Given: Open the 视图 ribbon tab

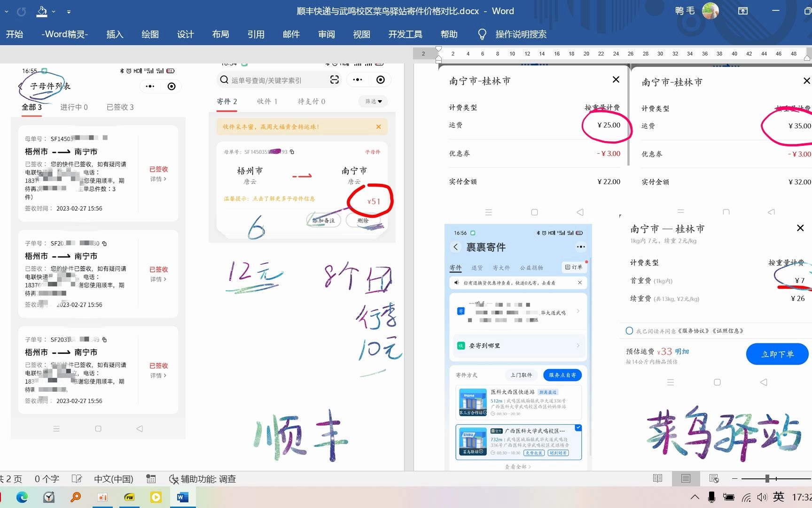Looking at the screenshot, I should (361, 34).
